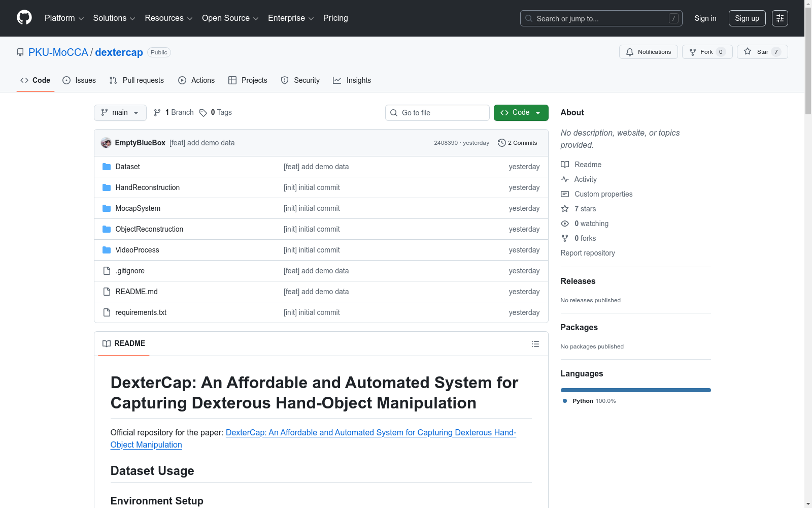The width and height of the screenshot is (812, 508).
Task: Click Report repository link
Action: tap(588, 253)
